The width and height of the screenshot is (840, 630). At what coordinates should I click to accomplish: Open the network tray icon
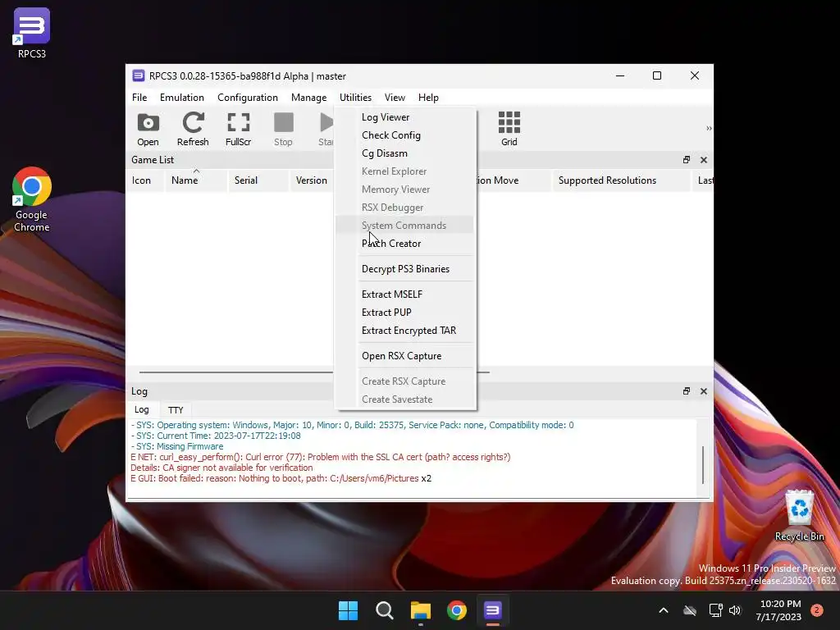point(715,610)
